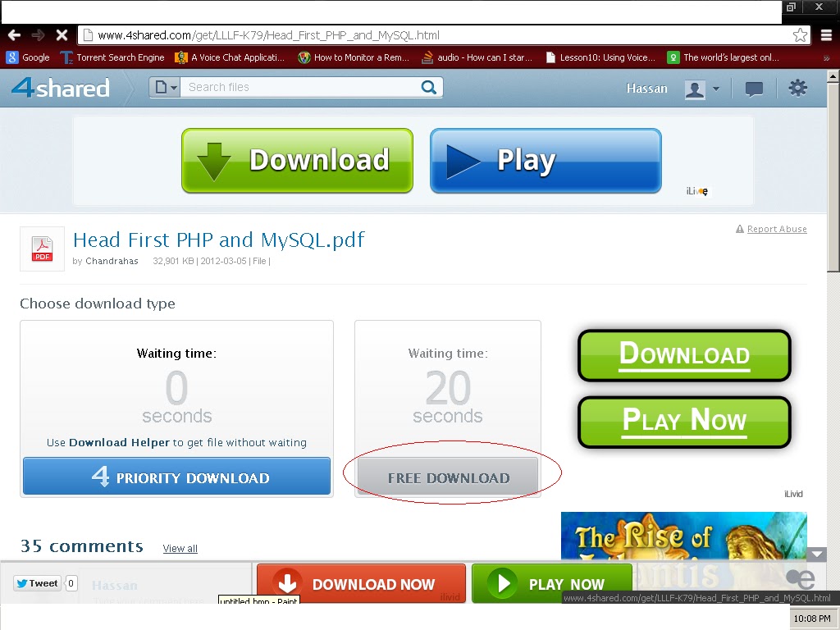Open the audio - How can I star... bookmark
The image size is (840, 630).
(x=477, y=57)
